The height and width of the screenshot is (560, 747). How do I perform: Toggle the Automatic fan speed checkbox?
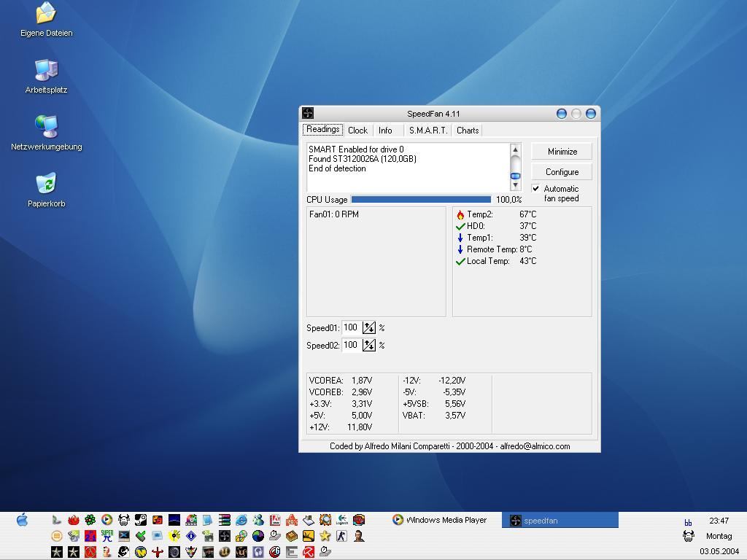(x=536, y=189)
